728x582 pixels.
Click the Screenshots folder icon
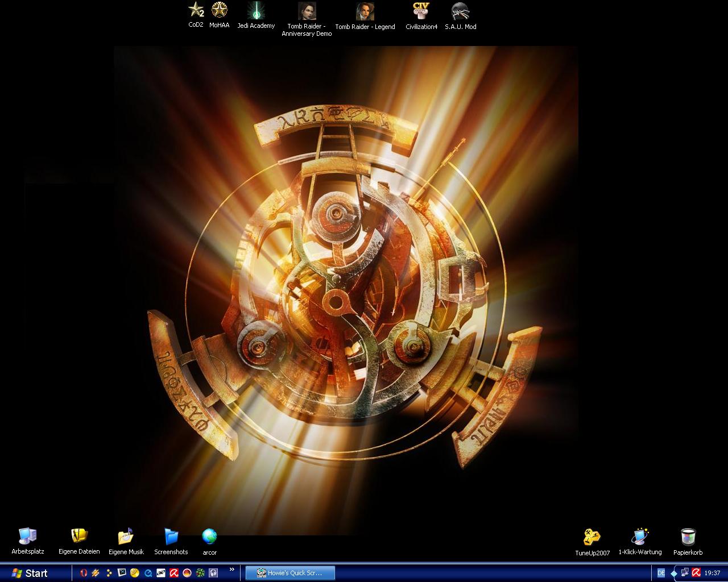pos(171,542)
